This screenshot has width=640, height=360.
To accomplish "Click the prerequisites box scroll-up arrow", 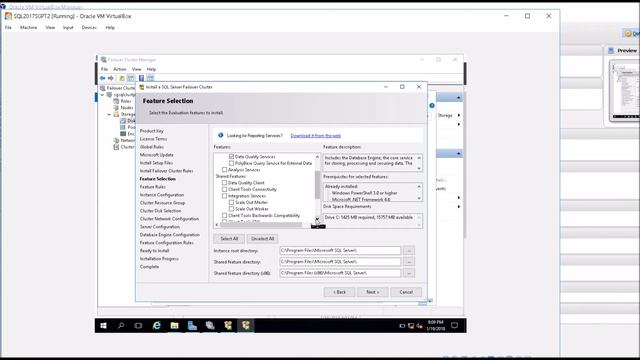I will 419,186.
